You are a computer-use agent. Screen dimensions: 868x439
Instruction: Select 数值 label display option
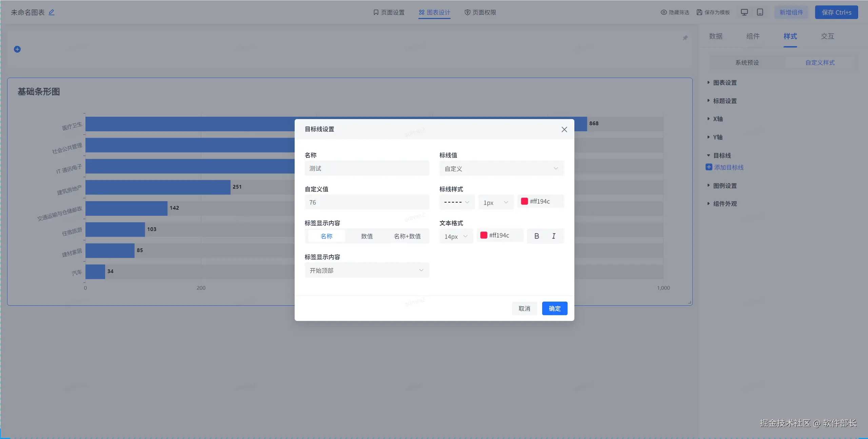(367, 236)
